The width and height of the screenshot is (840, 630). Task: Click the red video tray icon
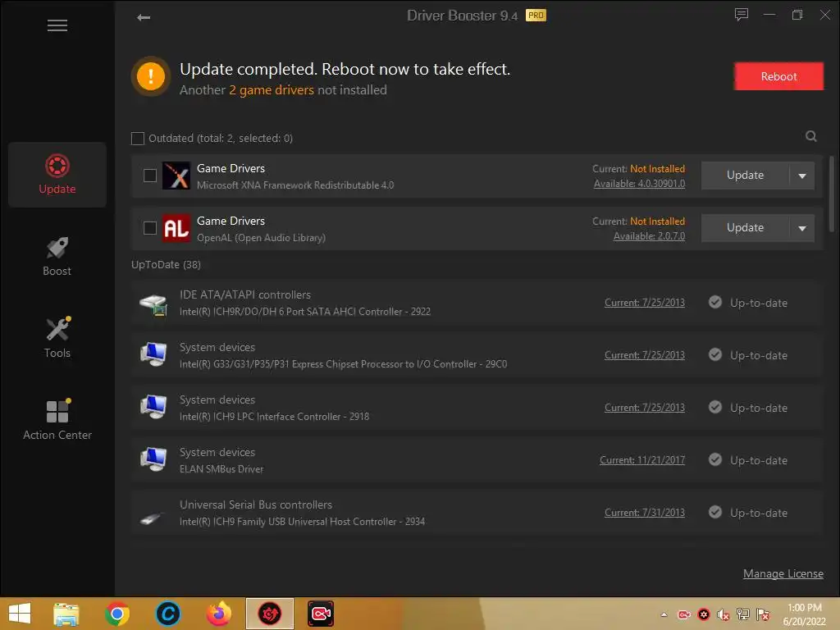click(x=684, y=615)
